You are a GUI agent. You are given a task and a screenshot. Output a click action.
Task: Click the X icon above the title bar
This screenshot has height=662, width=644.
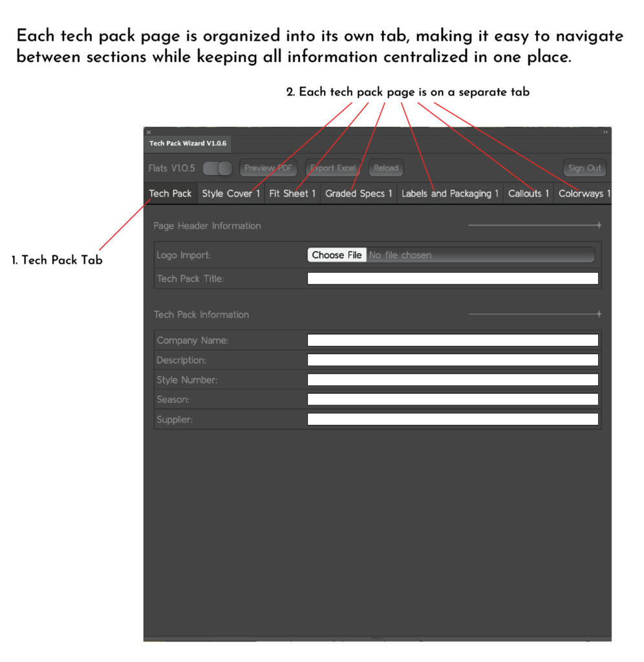(x=149, y=132)
